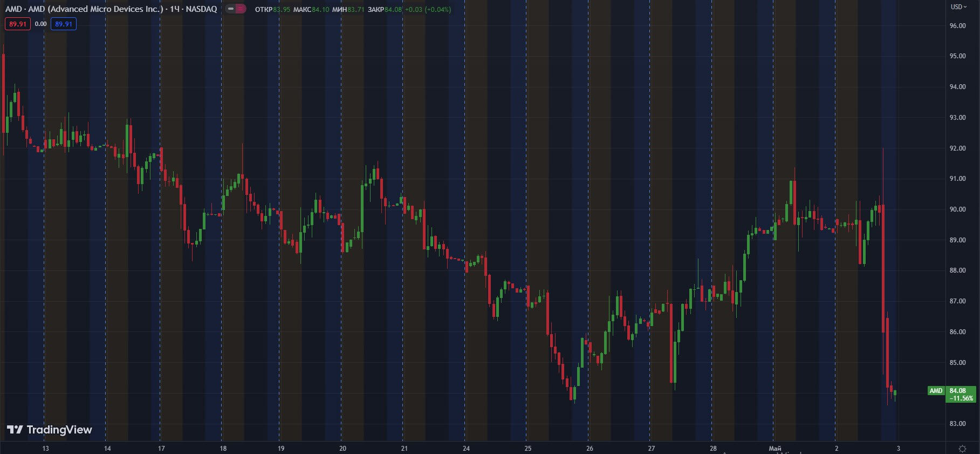Click the blue buy price button 89.91
Screen dimensions: 980x454
(x=64, y=24)
